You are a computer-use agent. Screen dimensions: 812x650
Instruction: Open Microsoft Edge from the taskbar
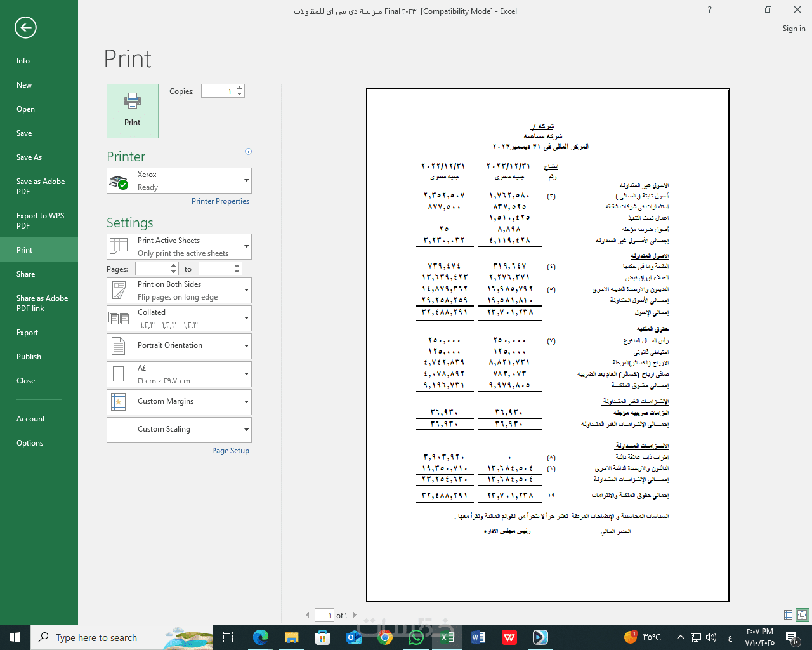pyautogui.click(x=261, y=637)
